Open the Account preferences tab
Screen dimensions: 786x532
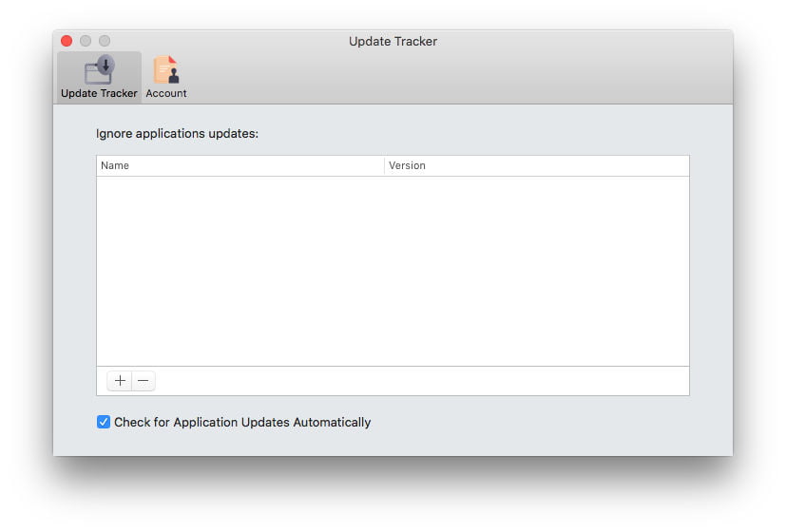[166, 77]
